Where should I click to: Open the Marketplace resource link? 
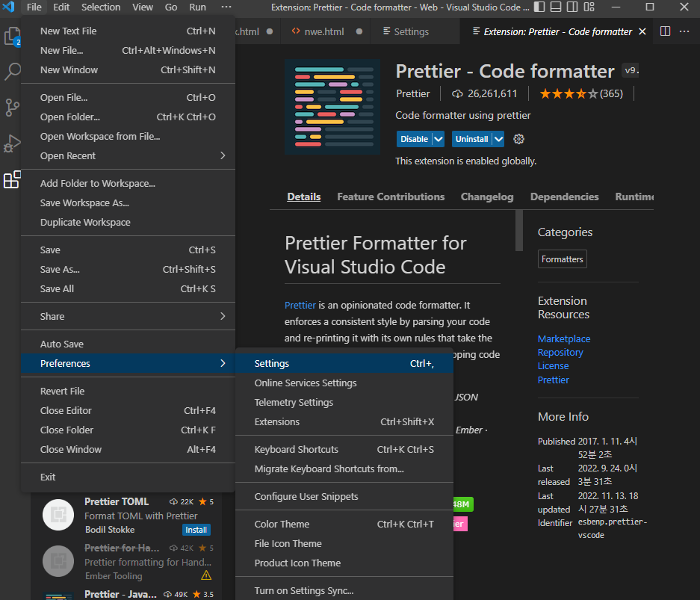pos(564,338)
